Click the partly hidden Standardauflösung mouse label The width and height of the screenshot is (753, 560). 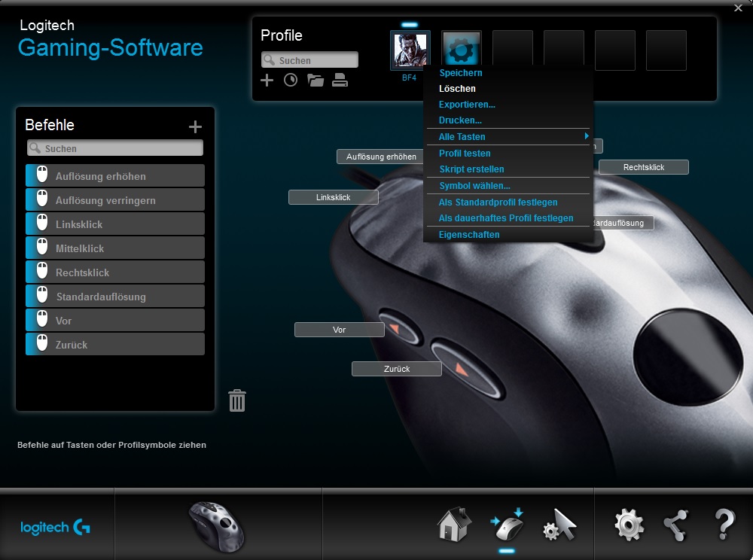point(623,223)
